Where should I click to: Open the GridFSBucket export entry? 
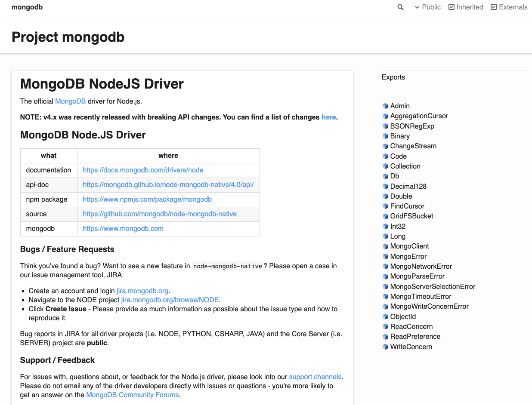coord(411,216)
